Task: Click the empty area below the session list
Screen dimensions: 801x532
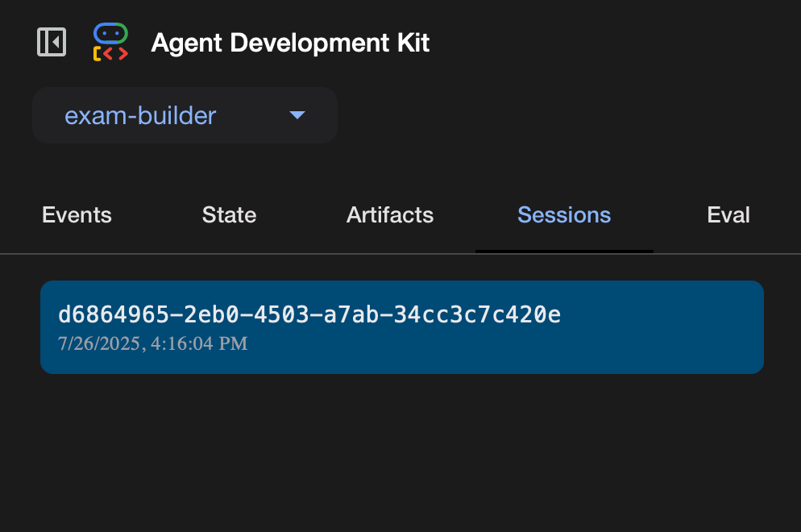Action: pos(400,451)
